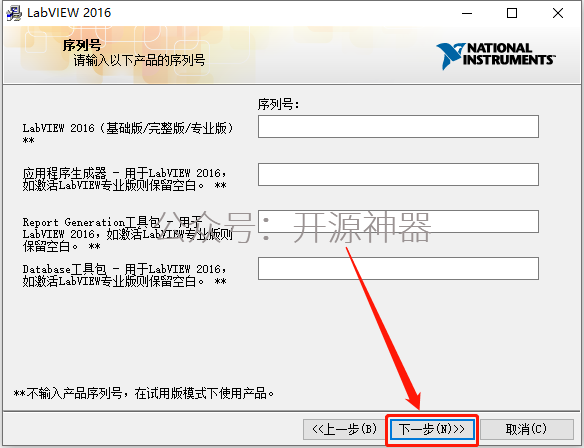Click the 序列号 heading in banner
Image resolution: width=584 pixels, height=448 pixels.
pos(82,45)
